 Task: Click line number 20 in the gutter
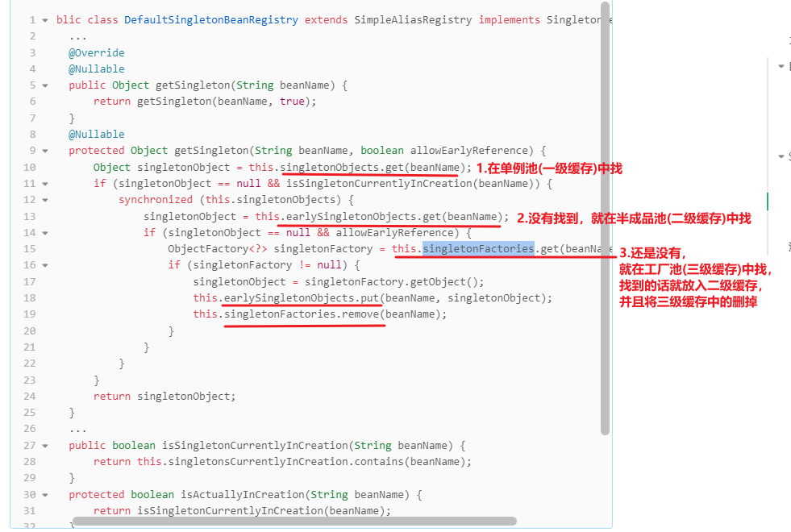[30, 330]
